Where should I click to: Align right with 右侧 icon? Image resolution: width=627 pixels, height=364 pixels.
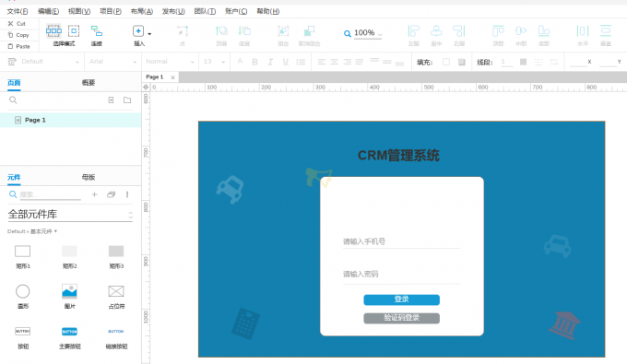[x=459, y=30]
